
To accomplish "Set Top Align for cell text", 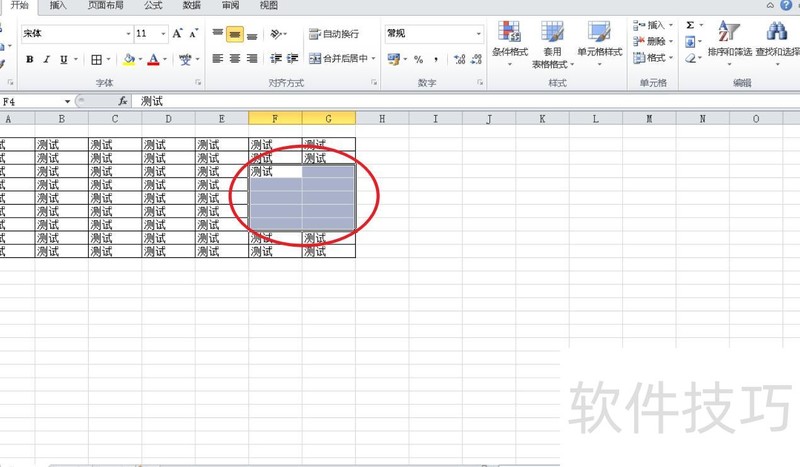I will (218, 34).
